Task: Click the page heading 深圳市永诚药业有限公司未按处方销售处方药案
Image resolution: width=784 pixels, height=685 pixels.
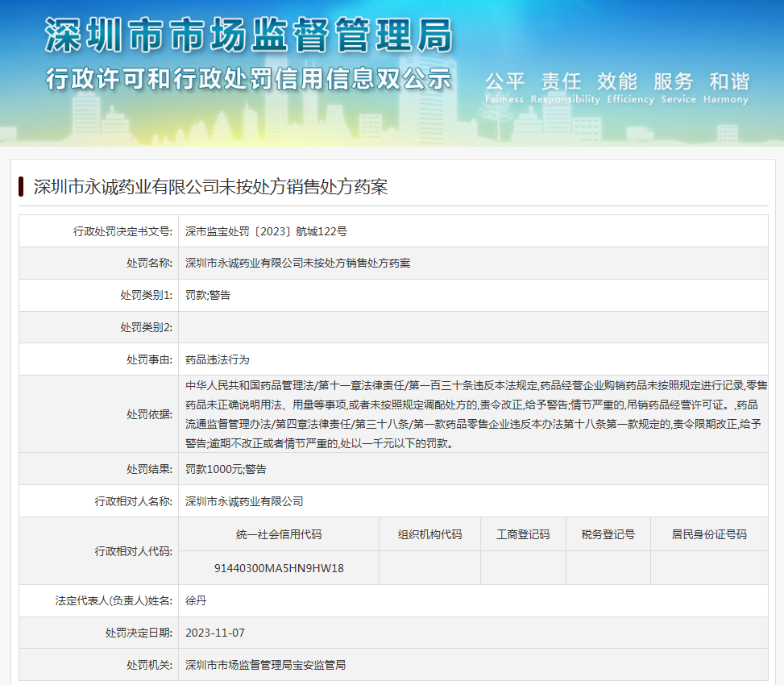Action: click(x=210, y=187)
